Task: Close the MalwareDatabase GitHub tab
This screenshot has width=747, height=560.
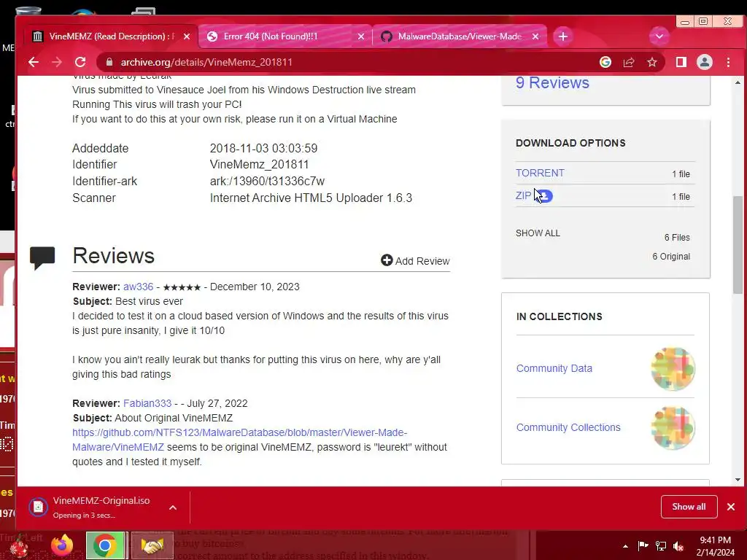Action: click(x=535, y=36)
